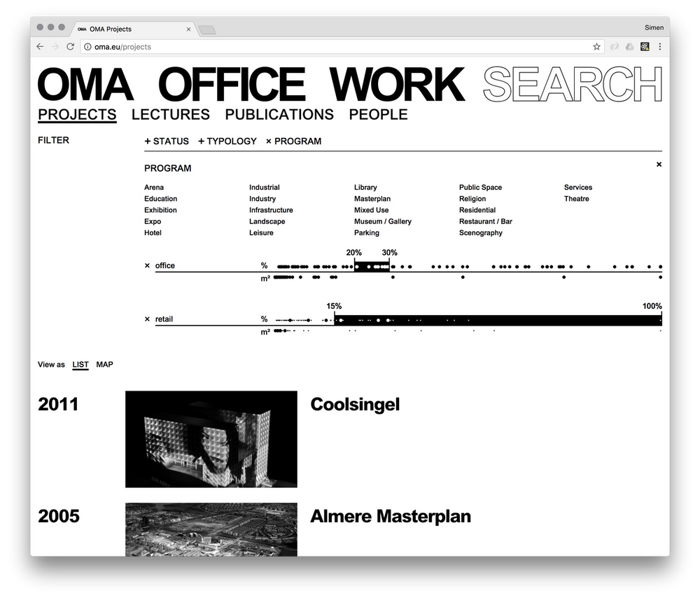700x600 pixels.
Task: Filter by Education program
Action: click(161, 199)
